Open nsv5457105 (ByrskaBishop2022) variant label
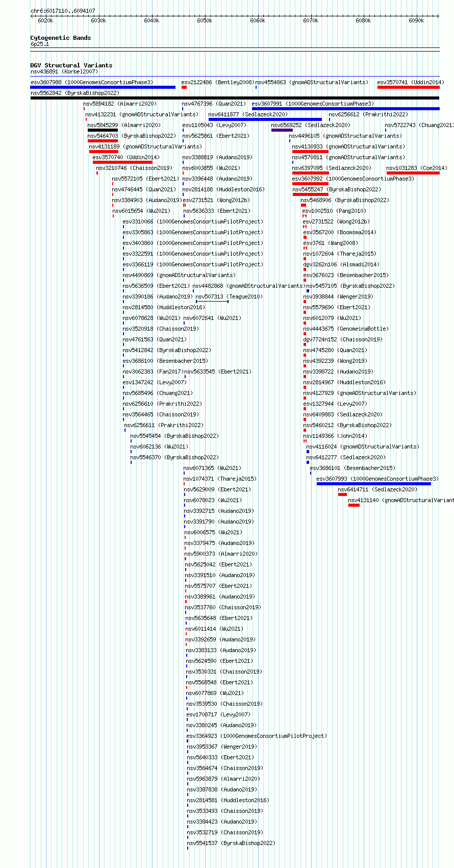Screen dimensions: 454x868 click(350, 286)
